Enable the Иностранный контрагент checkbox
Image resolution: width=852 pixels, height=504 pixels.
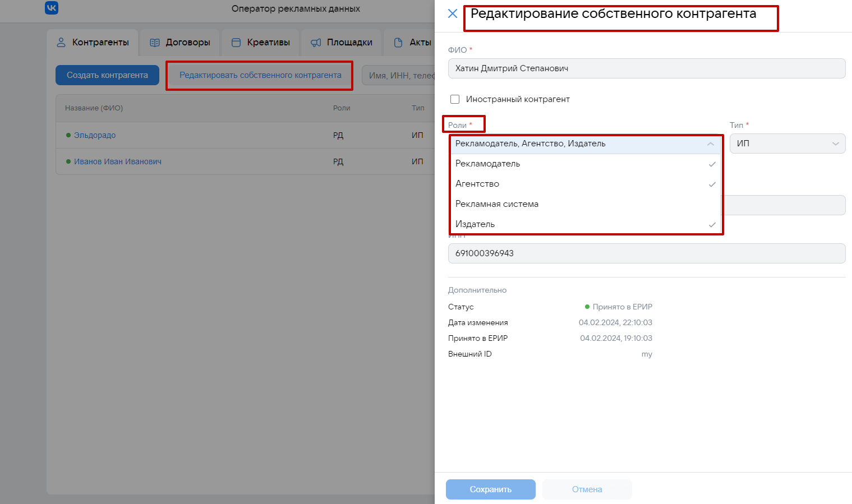[x=455, y=99]
